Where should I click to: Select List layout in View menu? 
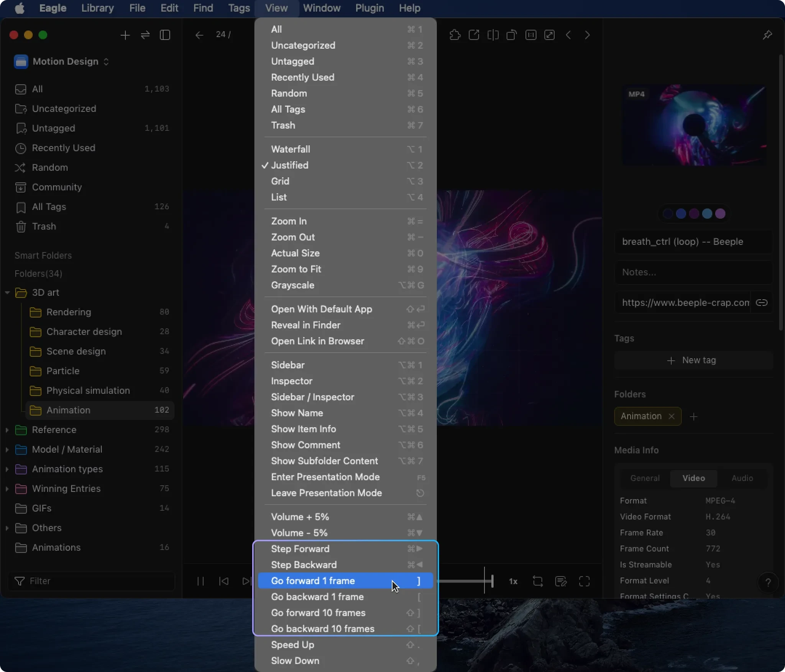(x=345, y=197)
